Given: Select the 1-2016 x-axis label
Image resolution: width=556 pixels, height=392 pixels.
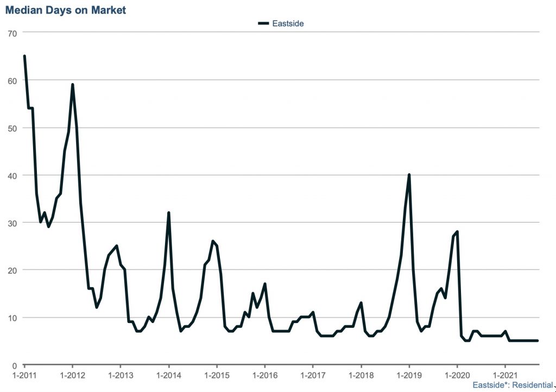Looking at the screenshot, I should 264,375.
